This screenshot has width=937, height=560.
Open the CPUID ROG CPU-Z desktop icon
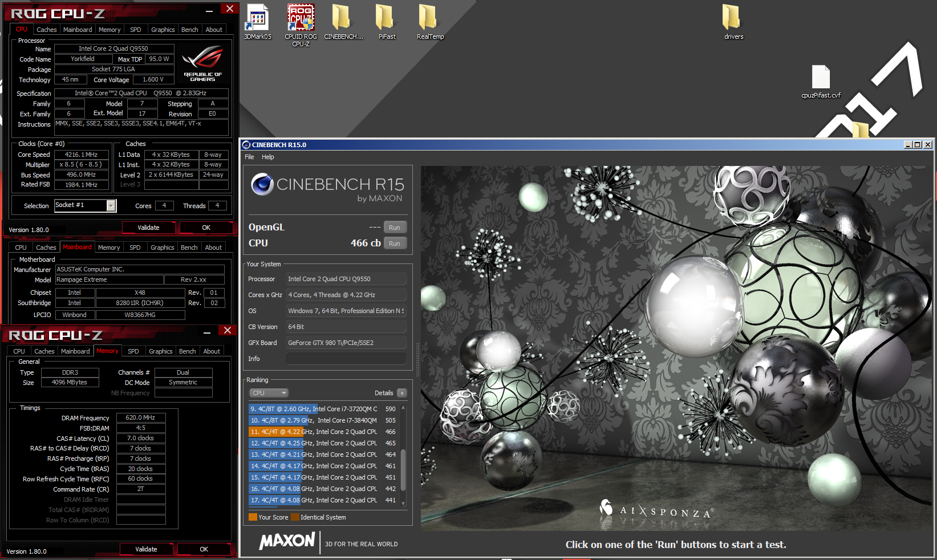(x=301, y=25)
